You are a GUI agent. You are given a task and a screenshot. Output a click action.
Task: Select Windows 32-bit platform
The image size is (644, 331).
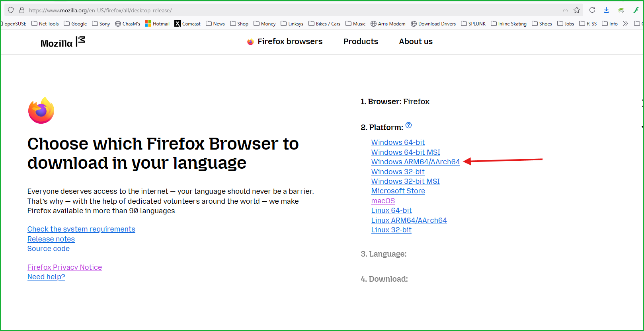tap(398, 172)
